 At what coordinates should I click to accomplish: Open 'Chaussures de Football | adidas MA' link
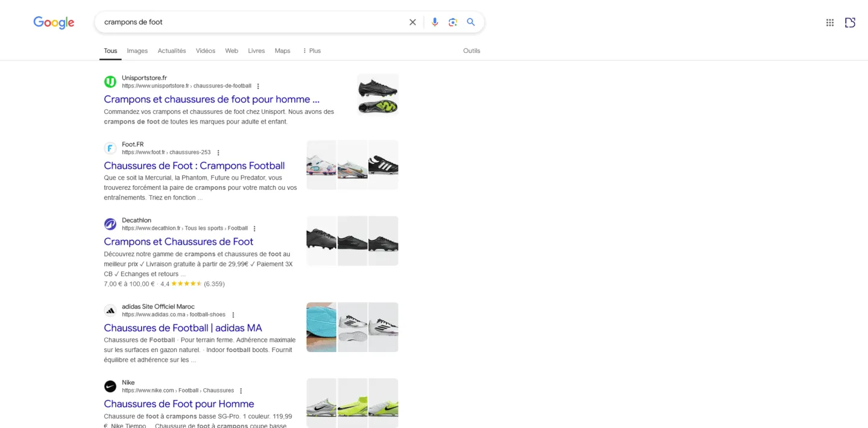[183, 327]
